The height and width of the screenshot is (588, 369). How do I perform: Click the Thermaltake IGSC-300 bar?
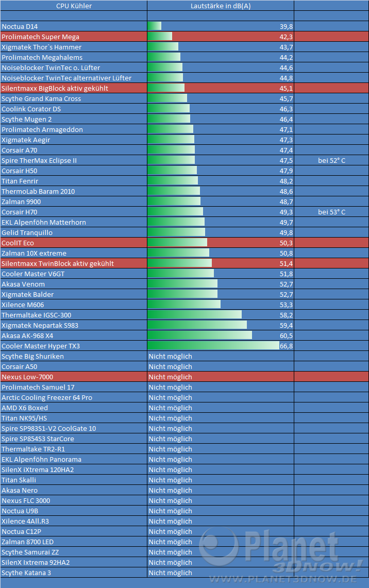coord(194,315)
